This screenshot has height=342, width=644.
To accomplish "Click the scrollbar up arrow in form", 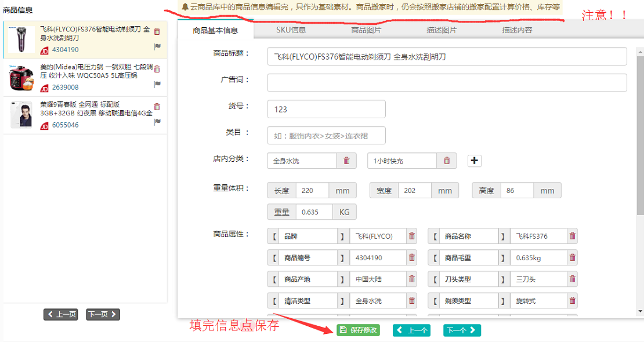I will coord(641,52).
